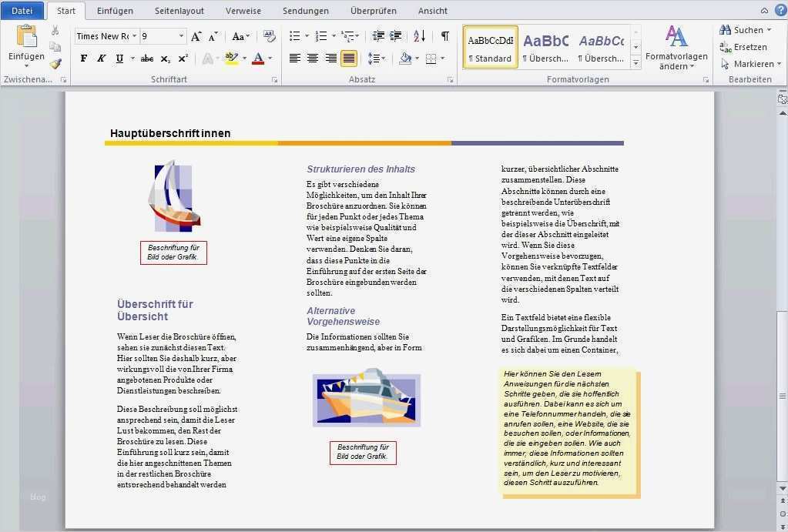Select subscript formatting

[x=164, y=59]
